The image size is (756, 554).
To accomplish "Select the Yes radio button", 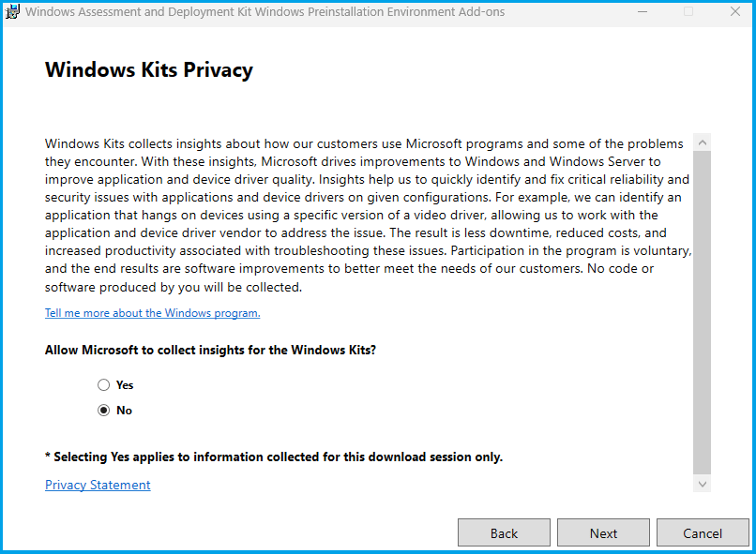I will pos(103,385).
